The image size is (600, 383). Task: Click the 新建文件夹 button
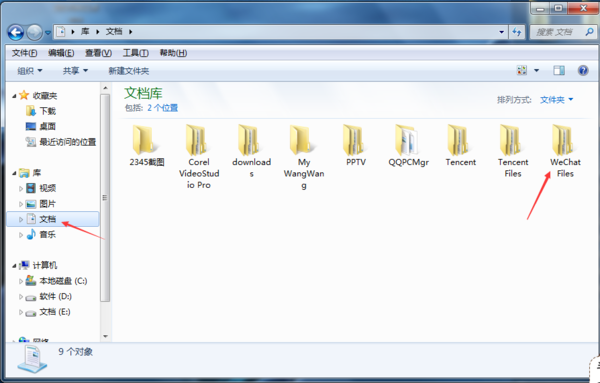[x=129, y=71]
